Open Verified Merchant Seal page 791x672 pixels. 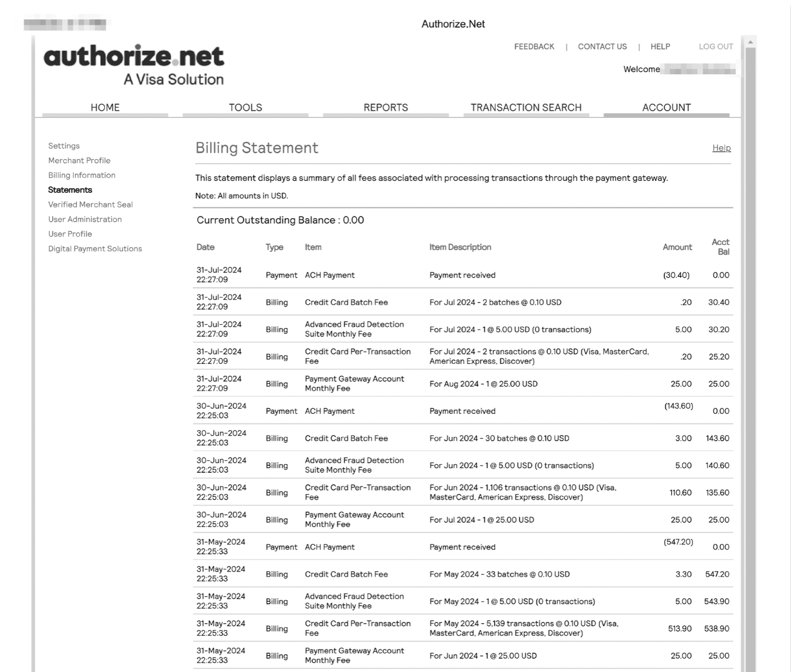coord(90,204)
